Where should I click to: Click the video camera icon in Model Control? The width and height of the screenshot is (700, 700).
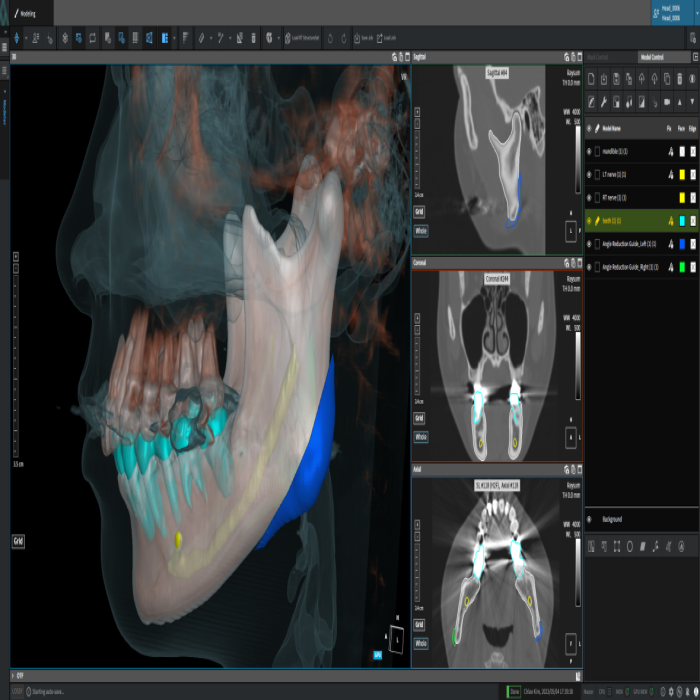point(667,102)
